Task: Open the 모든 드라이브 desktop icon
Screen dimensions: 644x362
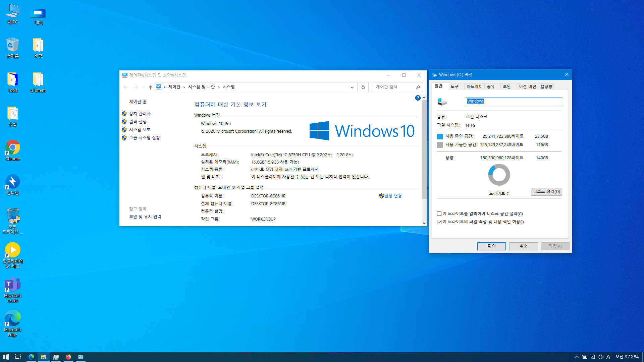Action: point(13,221)
